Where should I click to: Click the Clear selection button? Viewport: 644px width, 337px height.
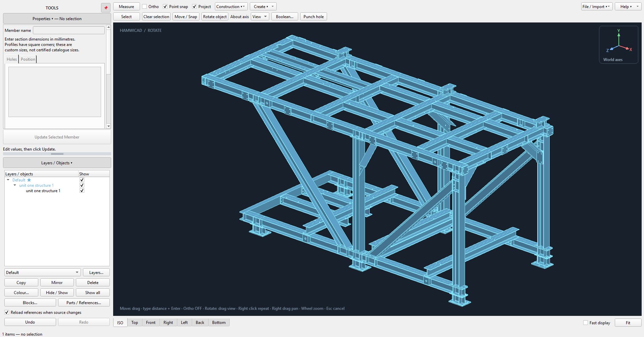pos(156,17)
